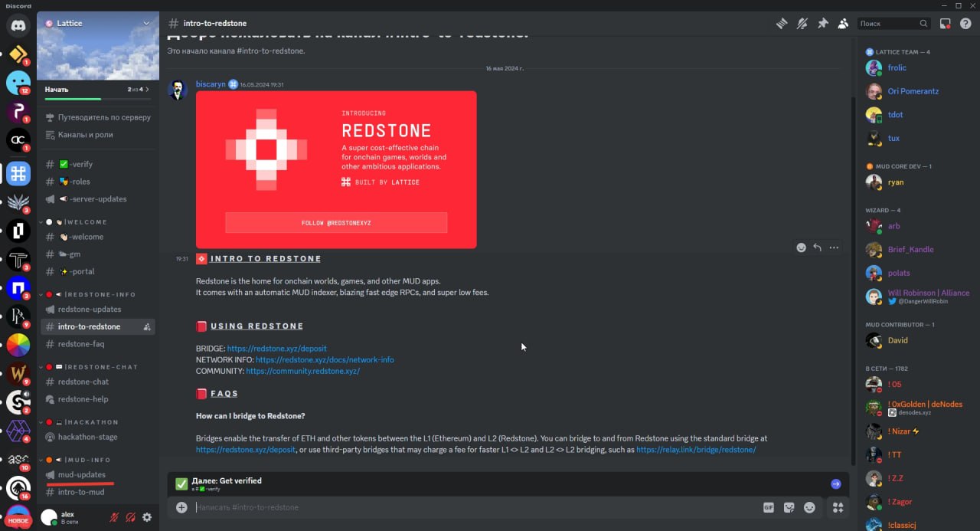Click the FOLLOW @REDSTONEXYZ banner button
This screenshot has width=980, height=531.
click(336, 223)
